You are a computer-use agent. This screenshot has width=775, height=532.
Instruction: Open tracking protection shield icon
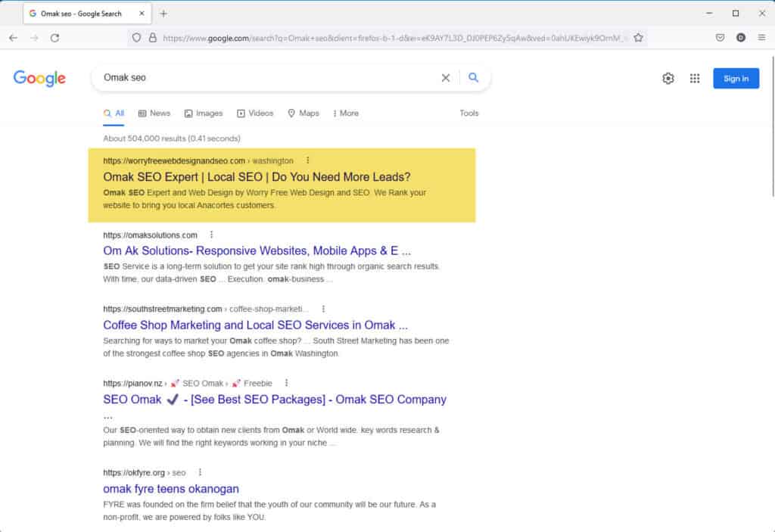(x=136, y=38)
